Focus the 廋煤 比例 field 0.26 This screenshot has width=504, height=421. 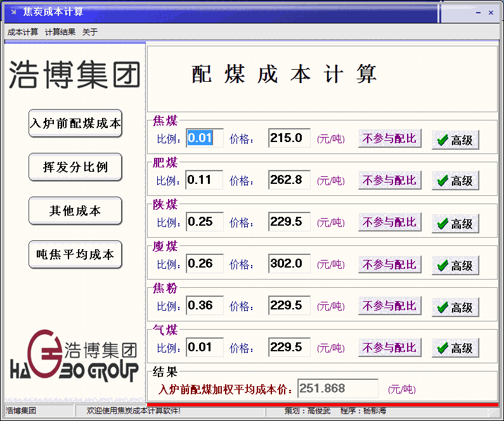pos(205,264)
